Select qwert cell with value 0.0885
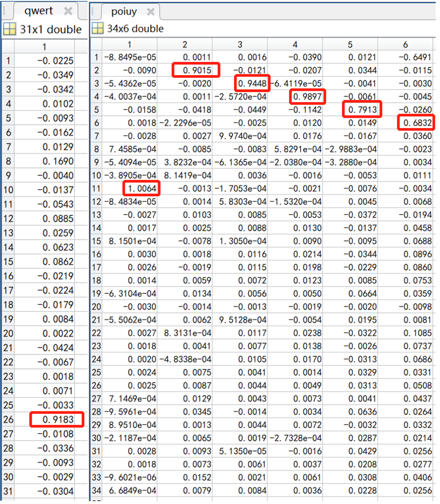440x504 pixels. click(x=45, y=218)
